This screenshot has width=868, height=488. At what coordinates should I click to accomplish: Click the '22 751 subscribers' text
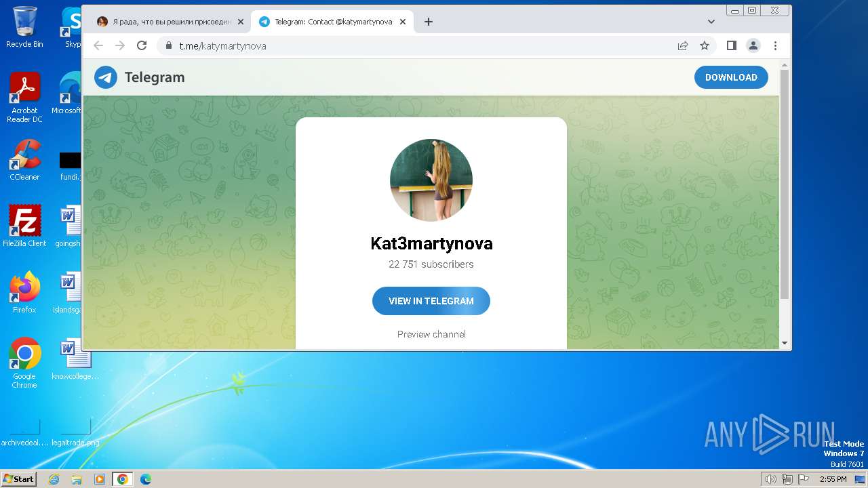pyautogui.click(x=431, y=264)
